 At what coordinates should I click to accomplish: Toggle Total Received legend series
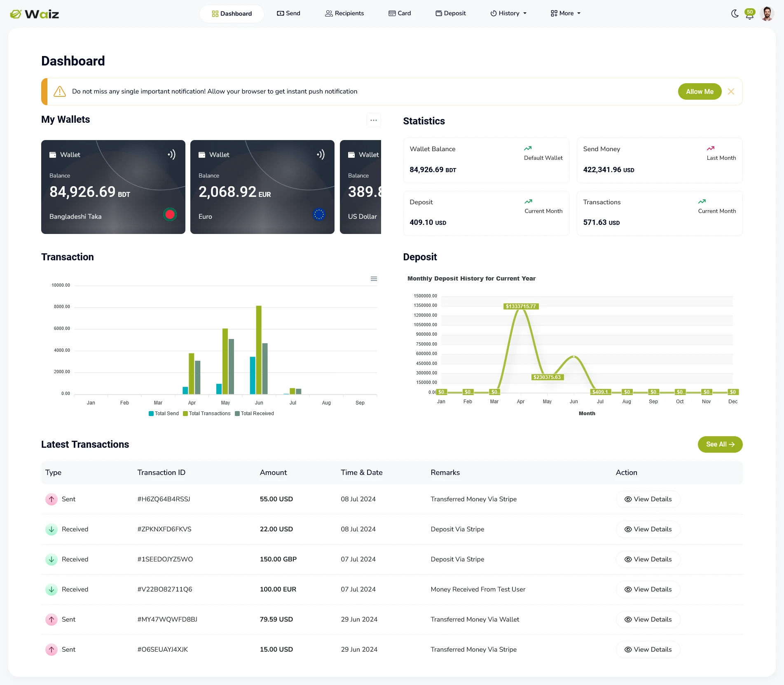(254, 414)
